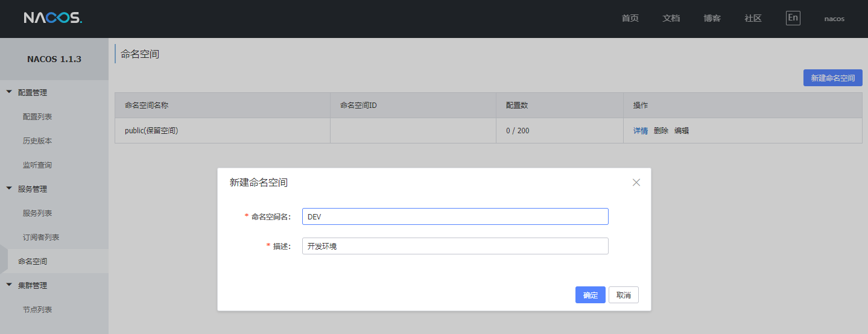Confirm with the 确定 button

pos(591,295)
